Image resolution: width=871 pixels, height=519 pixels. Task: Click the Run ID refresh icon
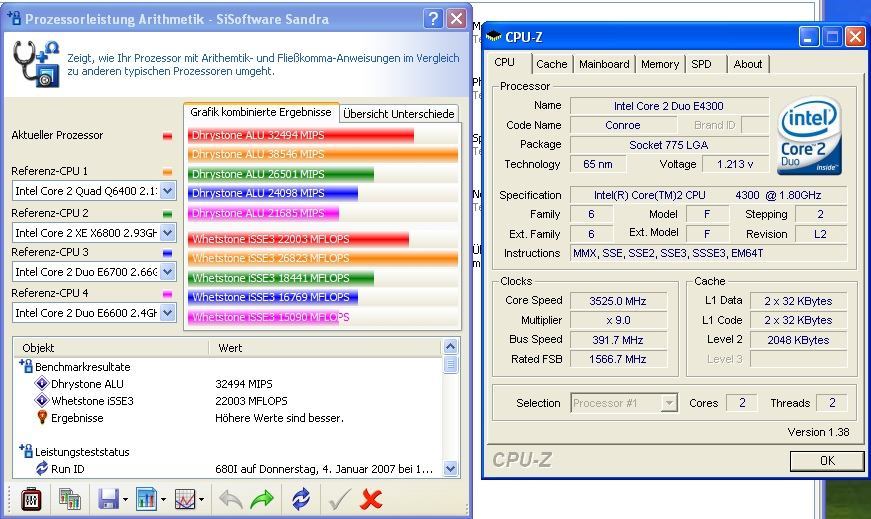pos(42,468)
